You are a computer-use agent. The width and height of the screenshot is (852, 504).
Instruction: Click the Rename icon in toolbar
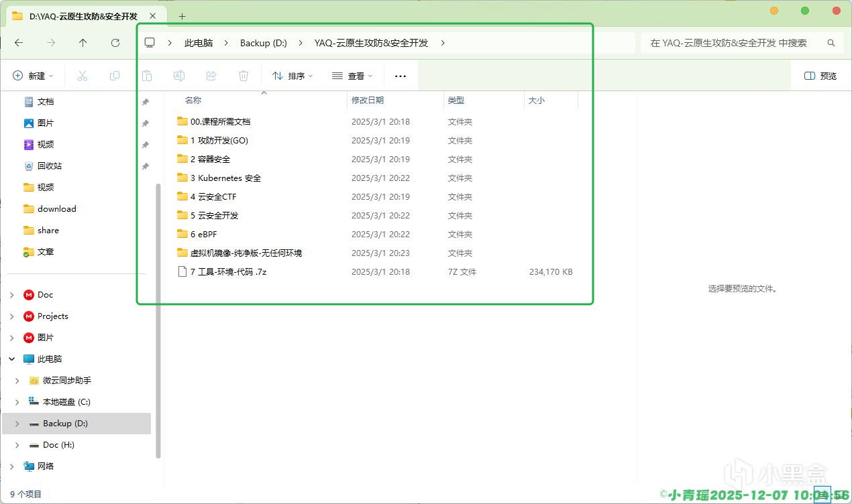point(179,76)
